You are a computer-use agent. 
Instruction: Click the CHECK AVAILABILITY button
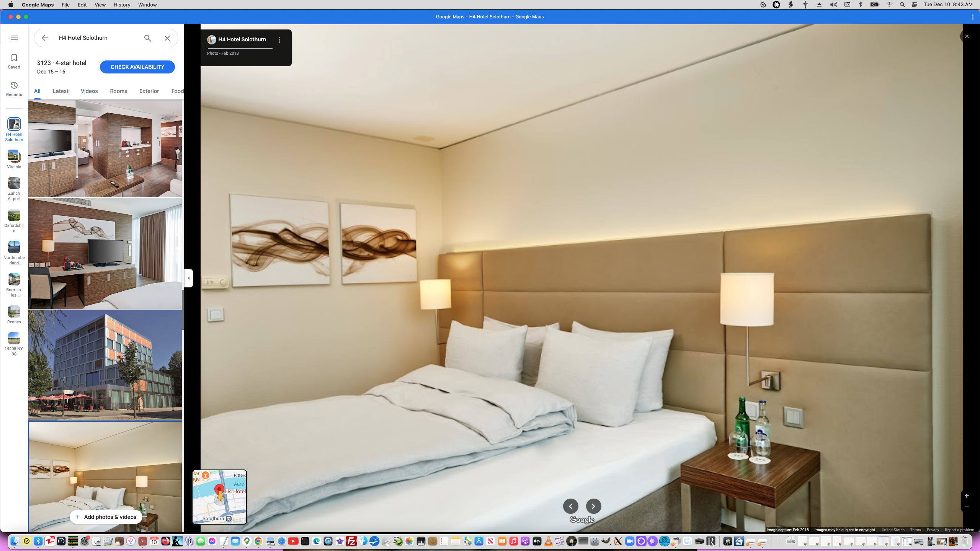click(137, 67)
